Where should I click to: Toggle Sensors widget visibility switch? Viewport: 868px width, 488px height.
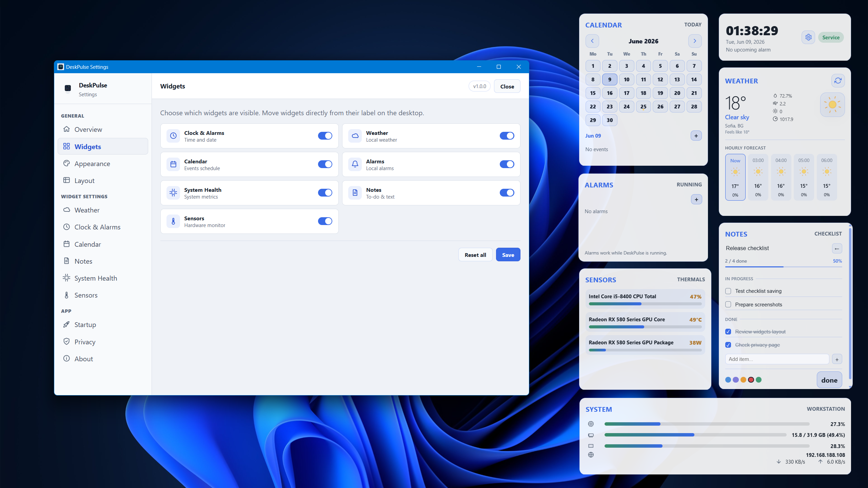click(325, 221)
